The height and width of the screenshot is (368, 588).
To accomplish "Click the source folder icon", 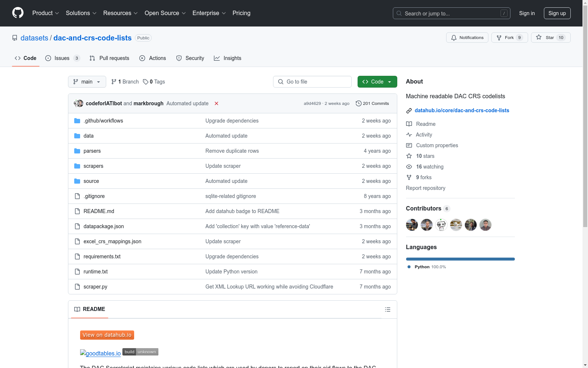I will pyautogui.click(x=77, y=181).
